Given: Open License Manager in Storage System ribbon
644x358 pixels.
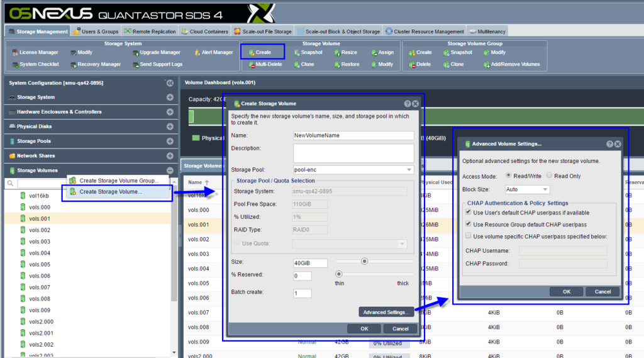Looking at the screenshot, I should click(x=35, y=53).
